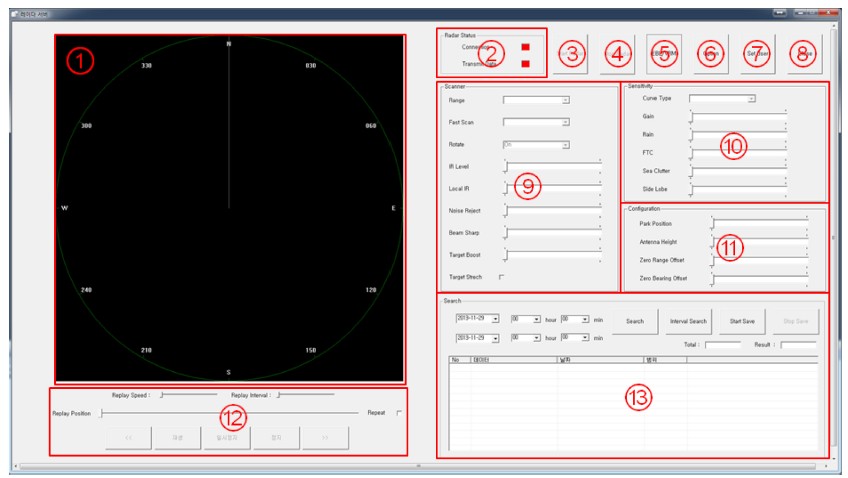Click the Replay Speed slider
Image resolution: width=848 pixels, height=478 pixels.
click(188, 395)
